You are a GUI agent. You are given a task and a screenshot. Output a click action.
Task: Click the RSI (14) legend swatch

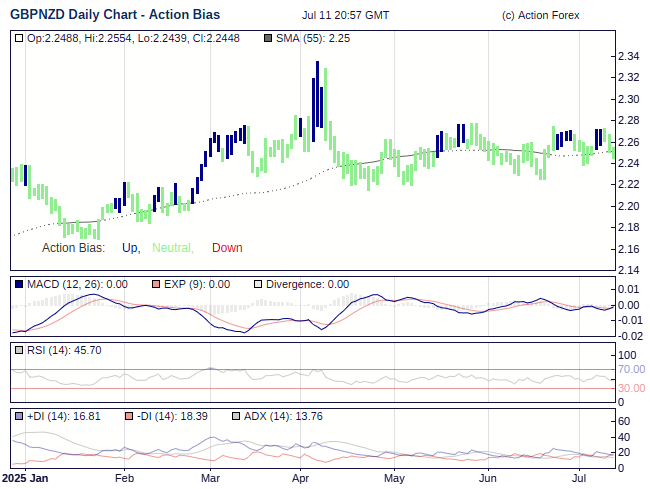tap(18, 350)
